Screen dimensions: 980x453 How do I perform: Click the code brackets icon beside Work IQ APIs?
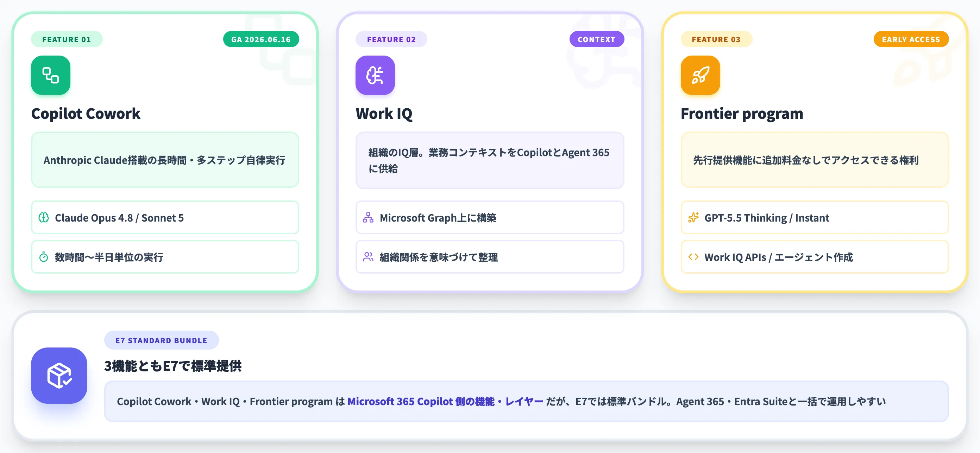[693, 257]
